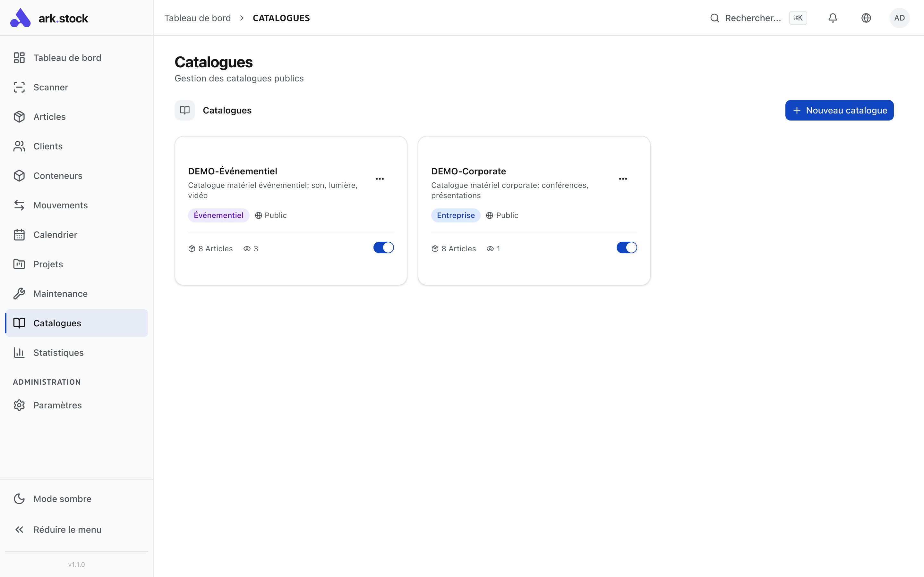Select Statistiques in the sidebar
The width and height of the screenshot is (924, 577).
pyautogui.click(x=58, y=352)
